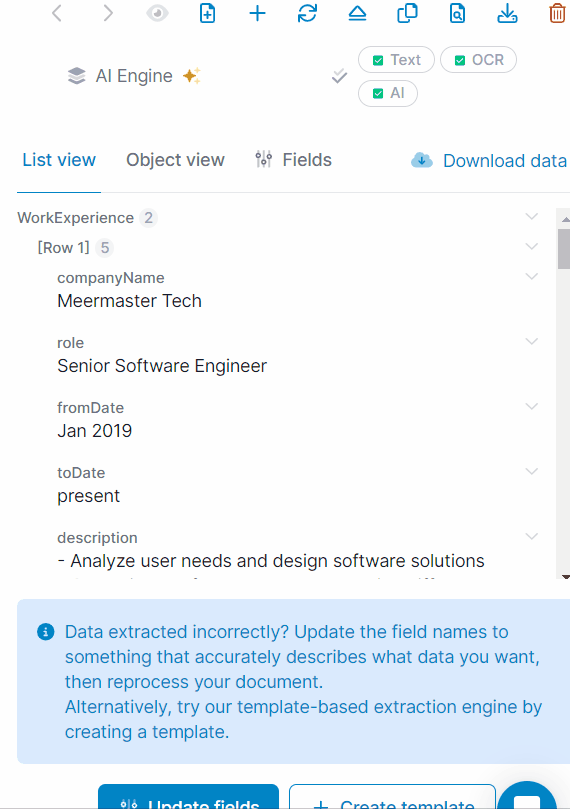Click the Fields sliders icon
Screen dimensions: 570x809
pyautogui.click(x=264, y=160)
